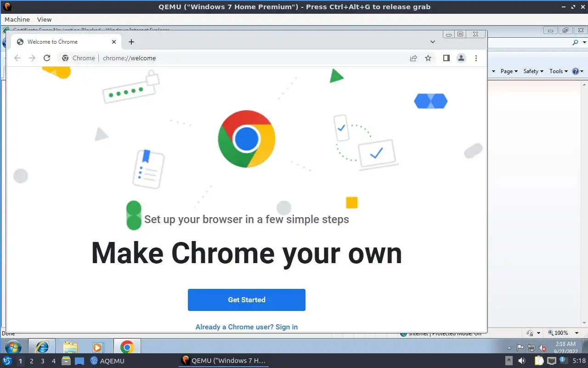588x368 pixels.
Task: Open the QEMU View menu
Action: click(x=44, y=19)
